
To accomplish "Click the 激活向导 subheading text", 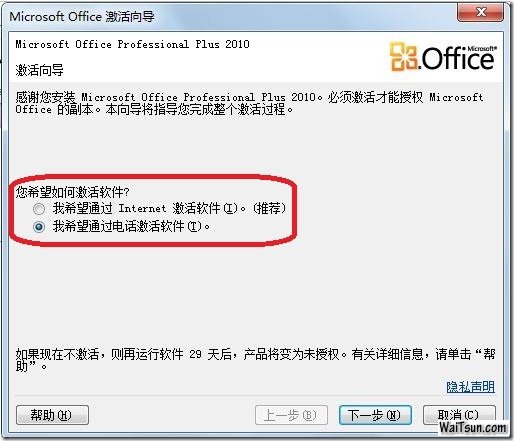I will tap(39, 70).
